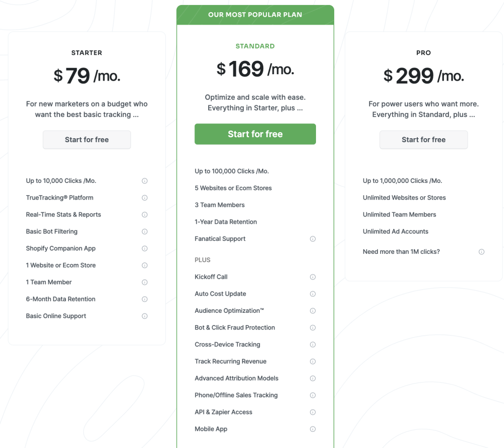Click info icon next to Mobile App
504x448 pixels.
pos(313,429)
